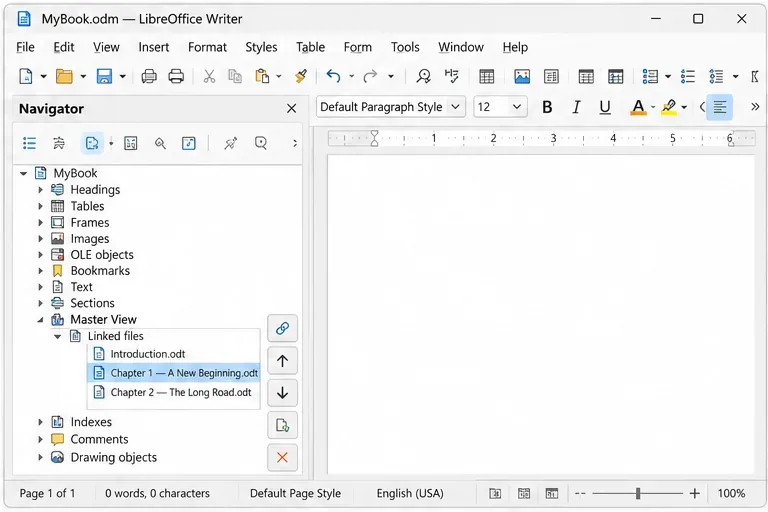Expand the Tables tree node
The height and width of the screenshot is (512, 768).
tap(41, 206)
